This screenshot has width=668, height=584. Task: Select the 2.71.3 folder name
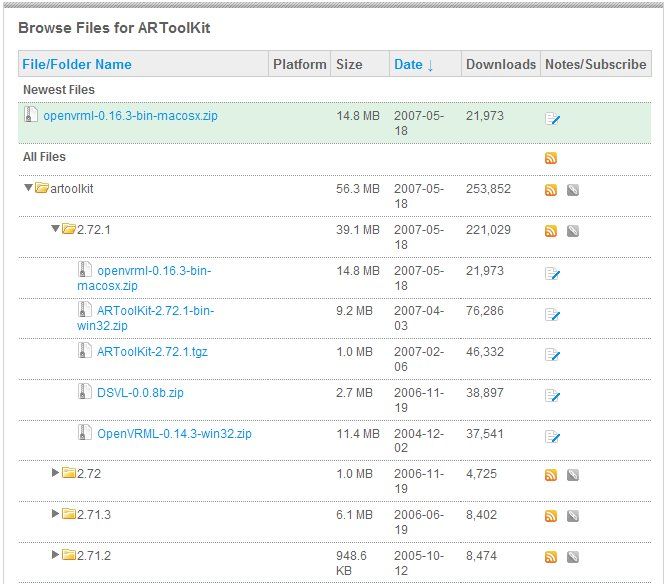coord(94,515)
